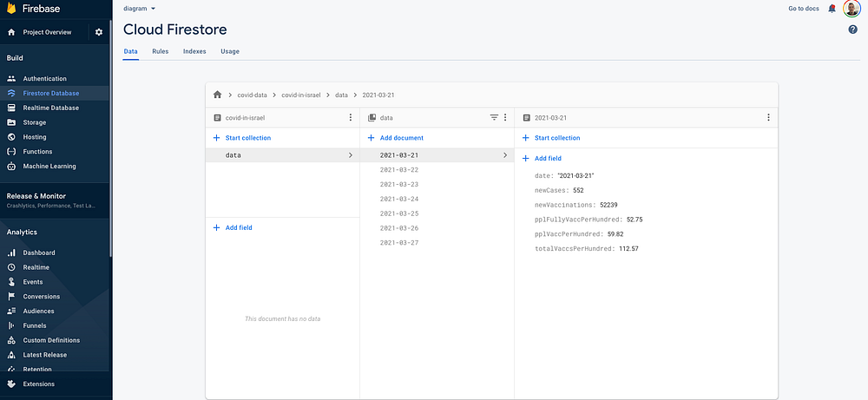Viewport: 868px width, 400px height.
Task: Click the Authentication people icon
Action: click(11, 79)
